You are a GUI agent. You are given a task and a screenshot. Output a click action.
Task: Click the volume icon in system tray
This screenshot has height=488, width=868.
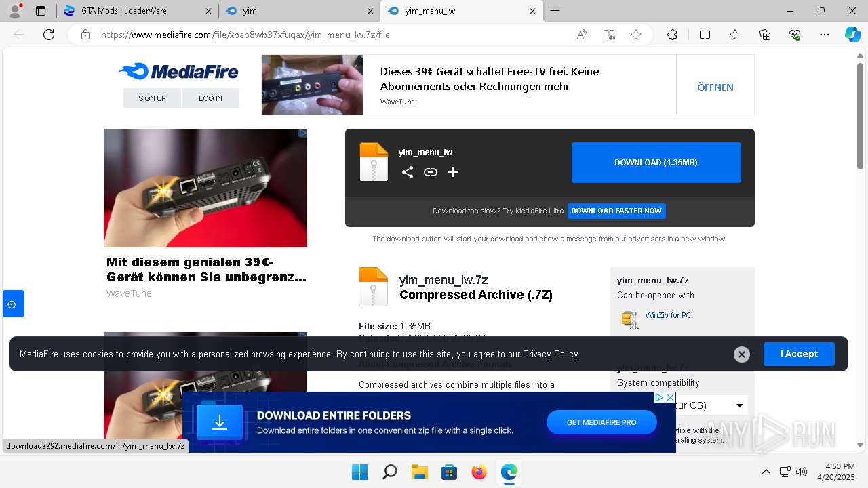tap(802, 472)
